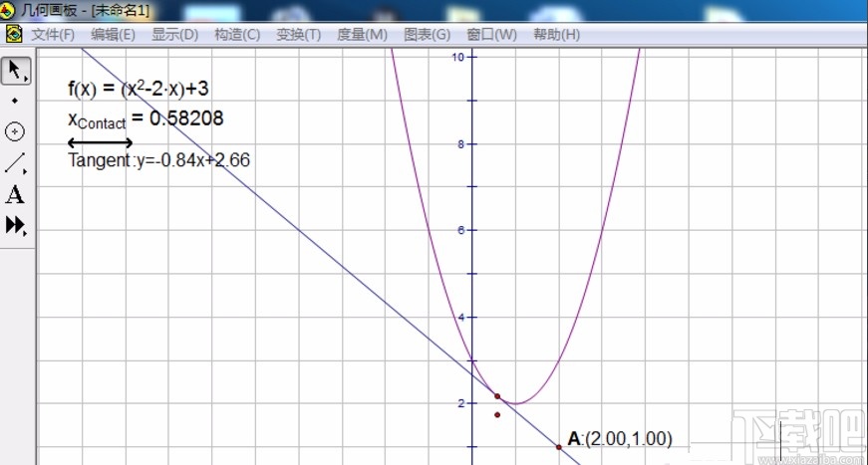Open the 编辑(E) menu

[x=113, y=34]
